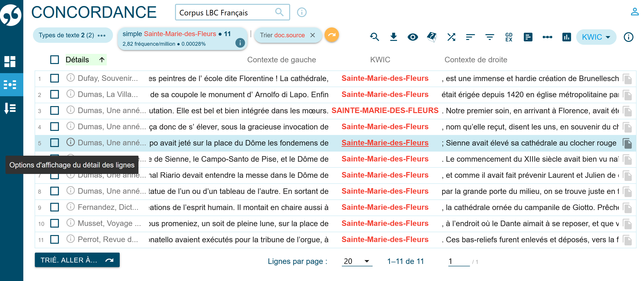Click the search icon in corpus field
The height and width of the screenshot is (281, 644).
(x=279, y=12)
